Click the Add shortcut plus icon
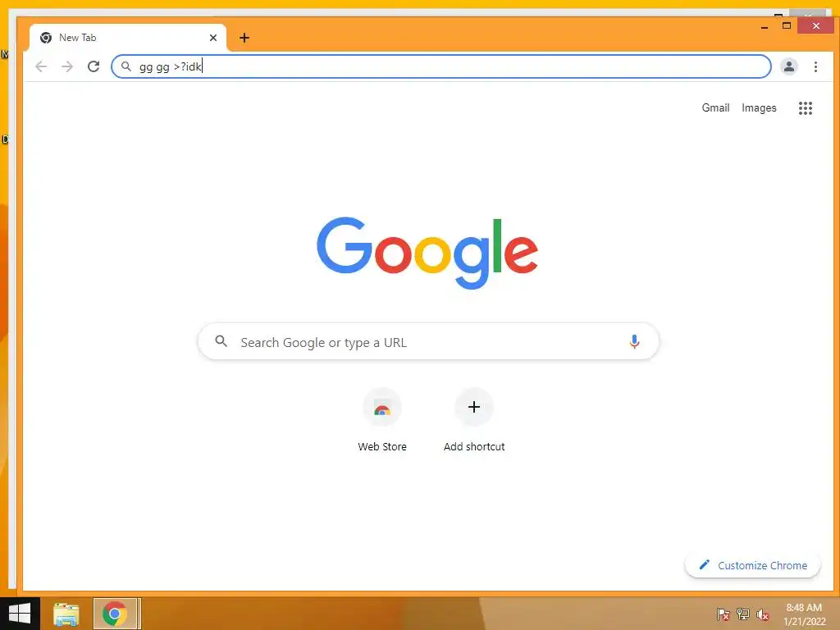Image resolution: width=840 pixels, height=630 pixels. point(474,407)
